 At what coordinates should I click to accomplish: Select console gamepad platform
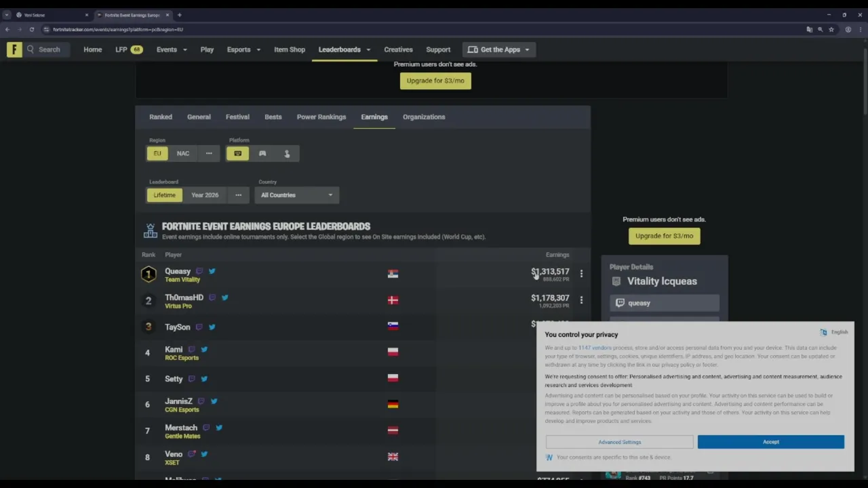pos(262,154)
